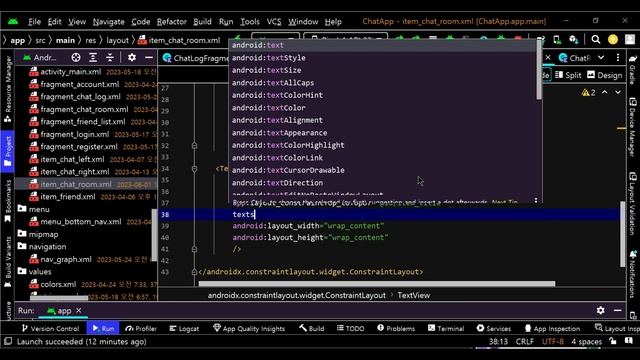Open the Build Variants side panel
Image resolution: width=640 pixels, height=360 pixels.
point(8,262)
